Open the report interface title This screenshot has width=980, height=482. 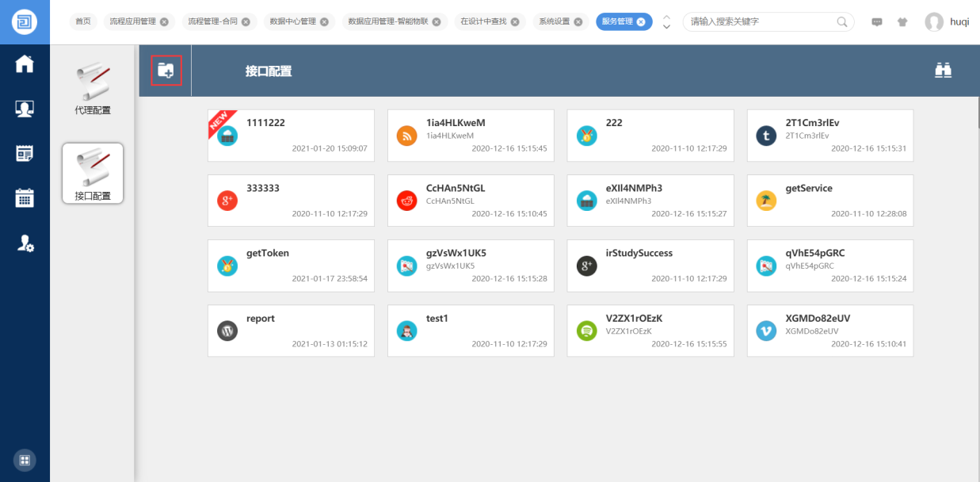[x=261, y=319]
